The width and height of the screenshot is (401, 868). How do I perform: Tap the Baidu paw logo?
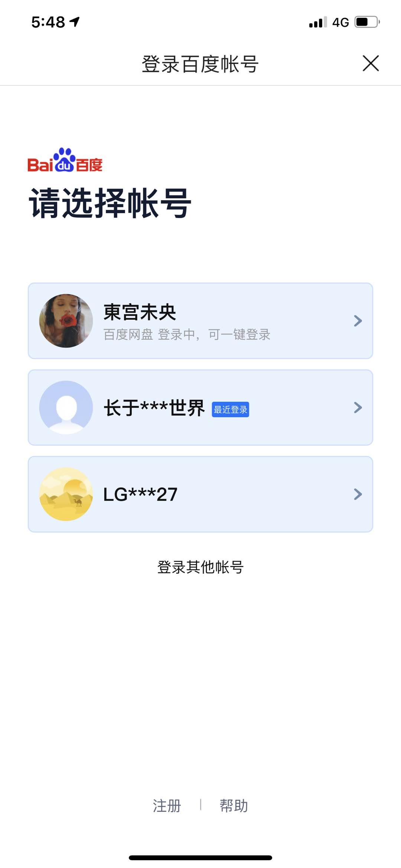[x=65, y=160]
